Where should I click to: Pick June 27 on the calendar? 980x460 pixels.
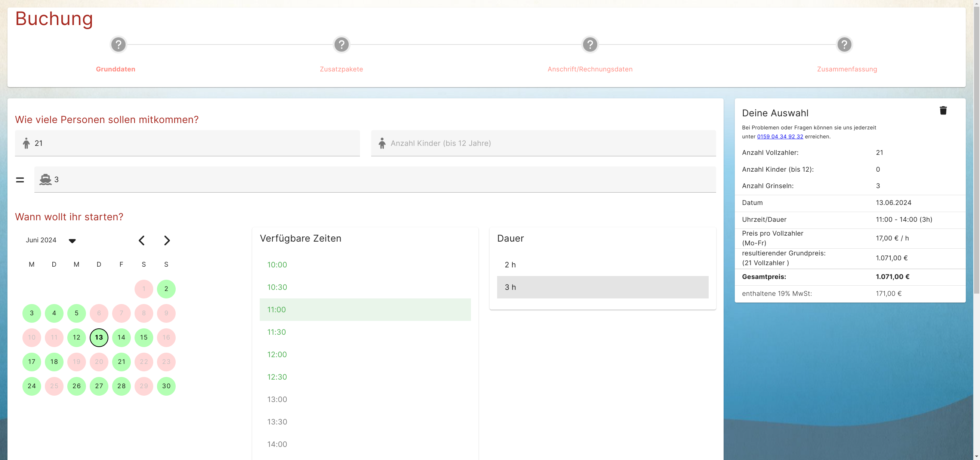pyautogui.click(x=99, y=386)
